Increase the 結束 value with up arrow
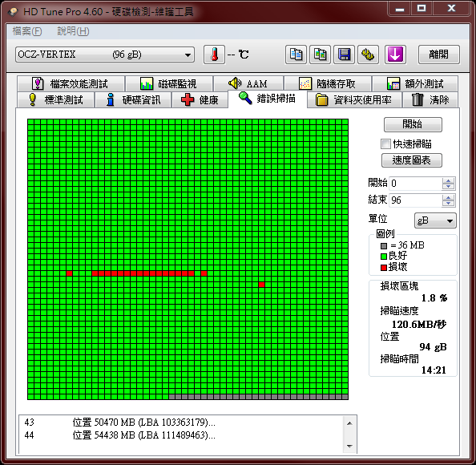 tap(448, 197)
